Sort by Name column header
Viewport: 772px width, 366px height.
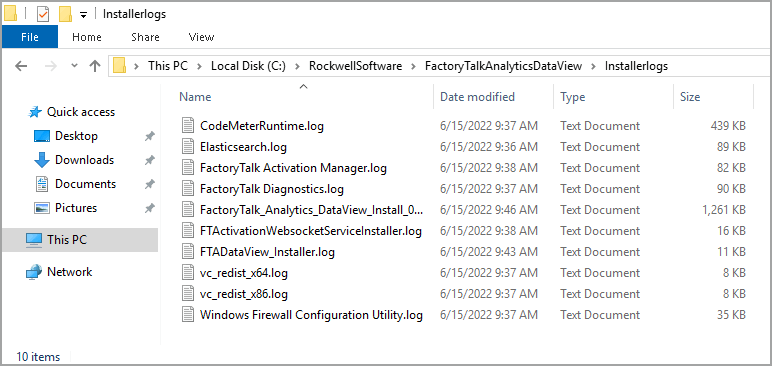195,97
